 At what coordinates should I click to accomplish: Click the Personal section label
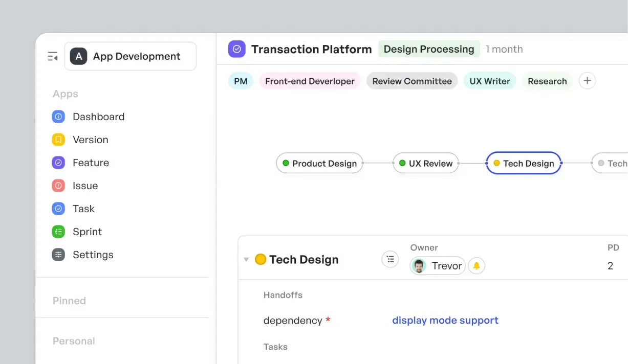(x=74, y=341)
